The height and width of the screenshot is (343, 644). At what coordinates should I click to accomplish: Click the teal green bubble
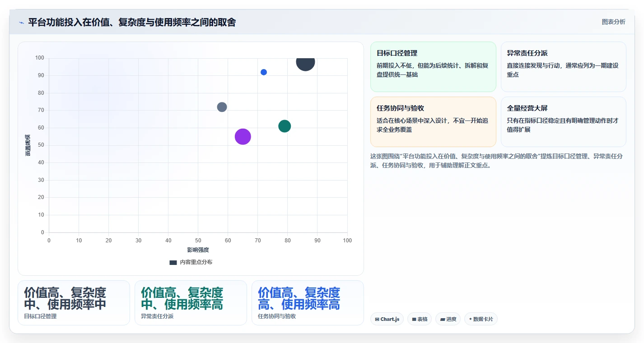[x=285, y=126]
